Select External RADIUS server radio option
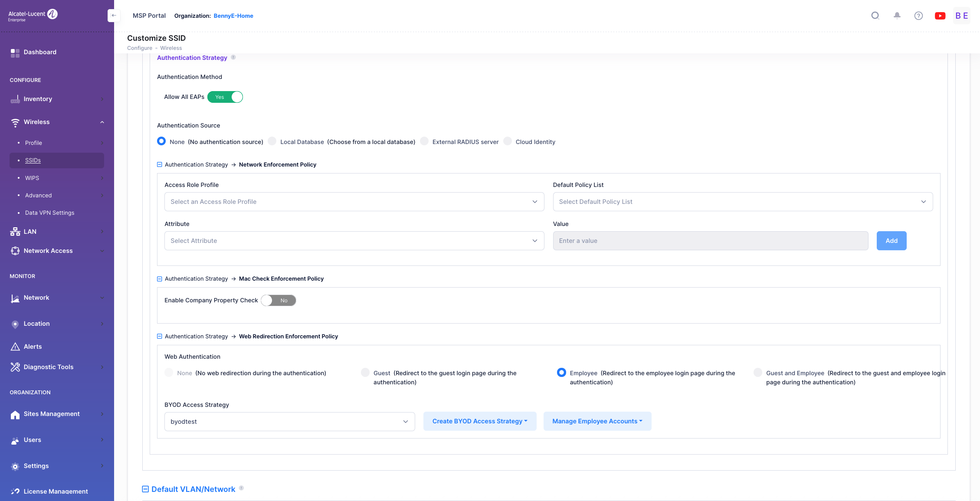Screen dimensions: 980x501 [425, 141]
